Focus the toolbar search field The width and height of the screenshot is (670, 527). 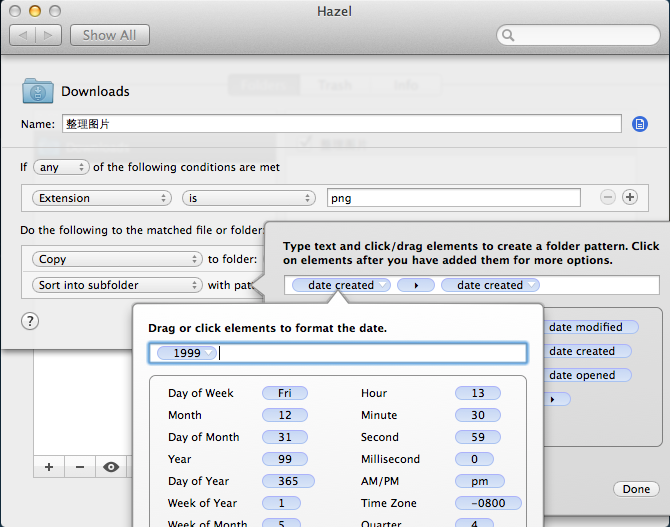(x=578, y=35)
